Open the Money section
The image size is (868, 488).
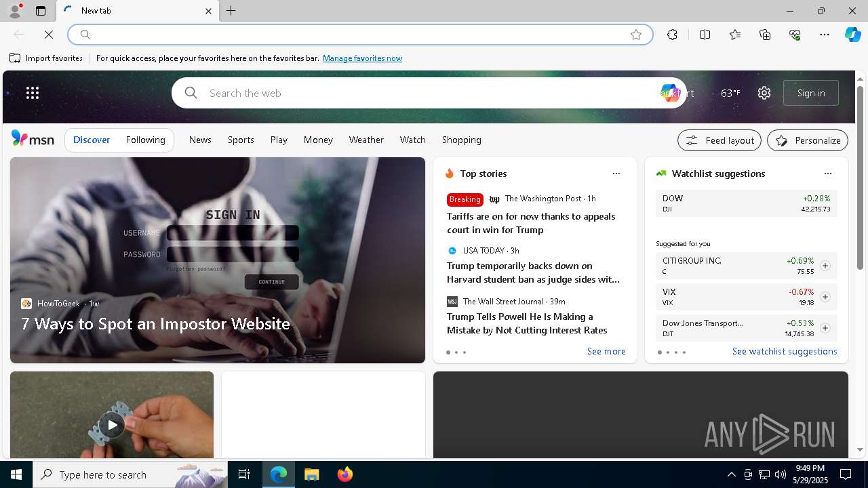(x=318, y=140)
